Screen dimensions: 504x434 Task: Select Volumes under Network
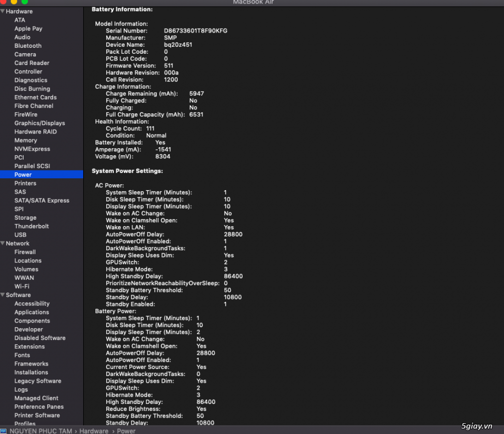[x=26, y=269]
